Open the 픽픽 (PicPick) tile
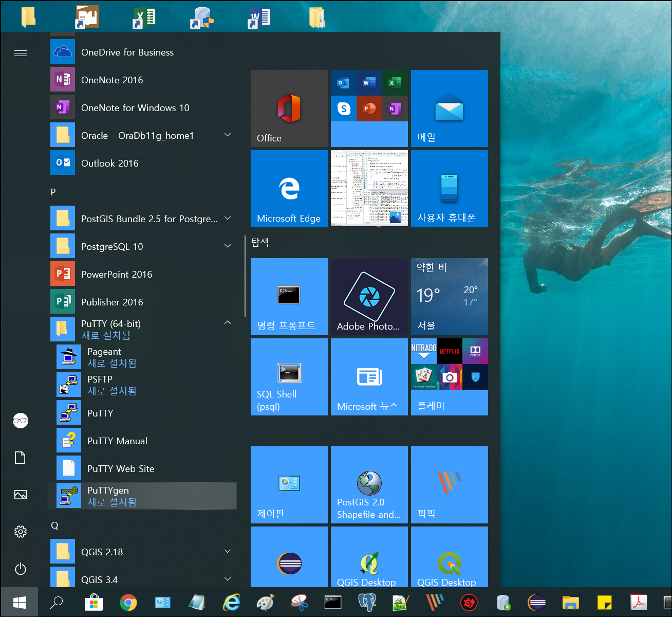Screen dimensions: 672x617 [450, 485]
